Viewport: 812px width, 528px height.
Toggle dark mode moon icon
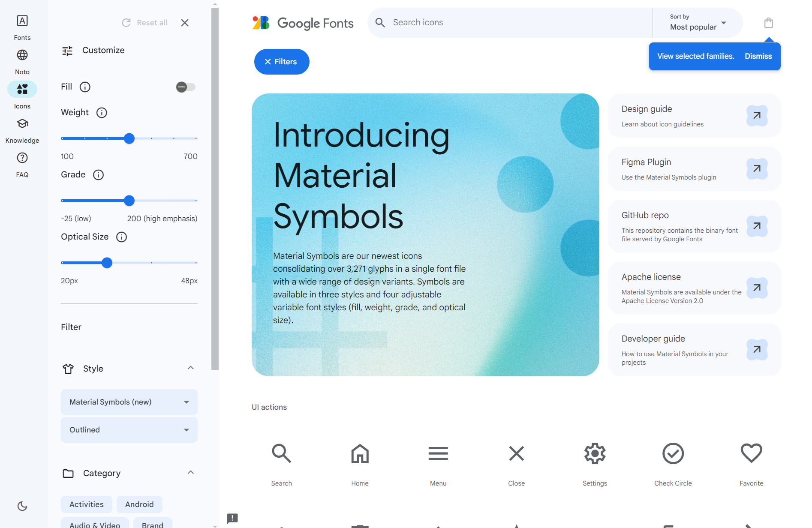22,506
